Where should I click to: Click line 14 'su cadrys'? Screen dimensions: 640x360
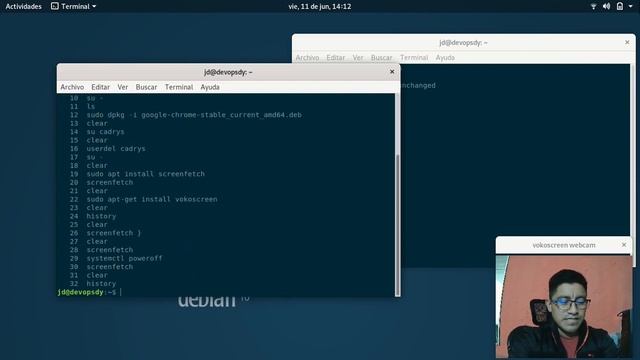pyautogui.click(x=105, y=132)
